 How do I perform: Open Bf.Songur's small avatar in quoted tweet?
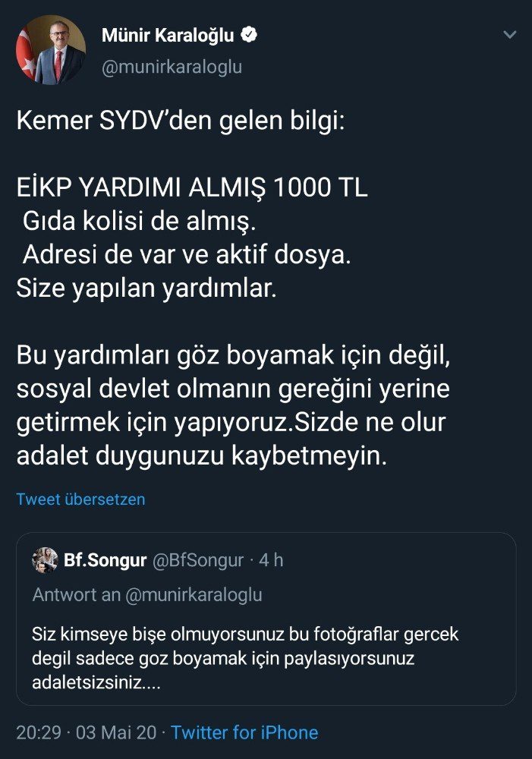coord(46,560)
